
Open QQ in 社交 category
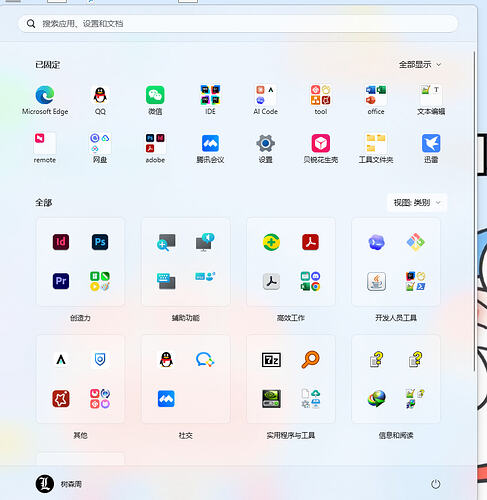pyautogui.click(x=166, y=360)
